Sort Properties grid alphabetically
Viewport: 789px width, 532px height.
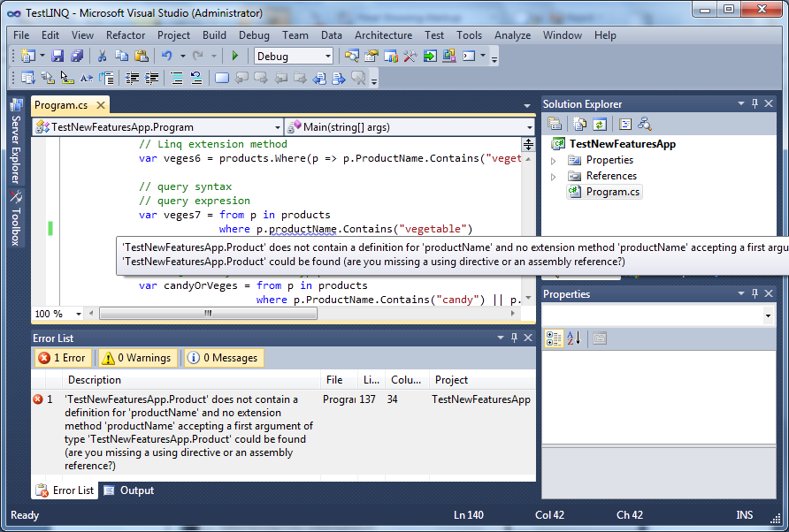pyautogui.click(x=574, y=338)
